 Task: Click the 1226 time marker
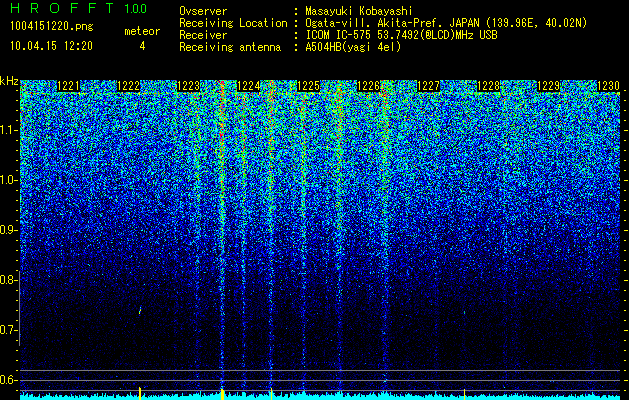369,86
